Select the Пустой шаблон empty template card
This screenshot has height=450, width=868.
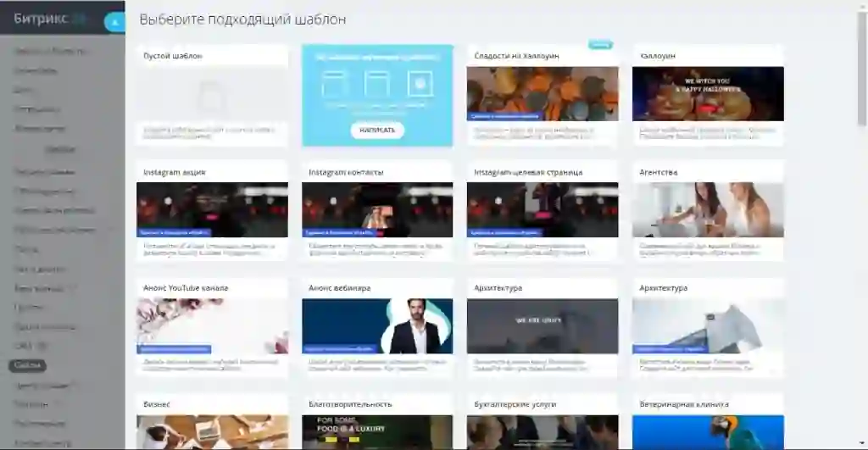pos(212,95)
